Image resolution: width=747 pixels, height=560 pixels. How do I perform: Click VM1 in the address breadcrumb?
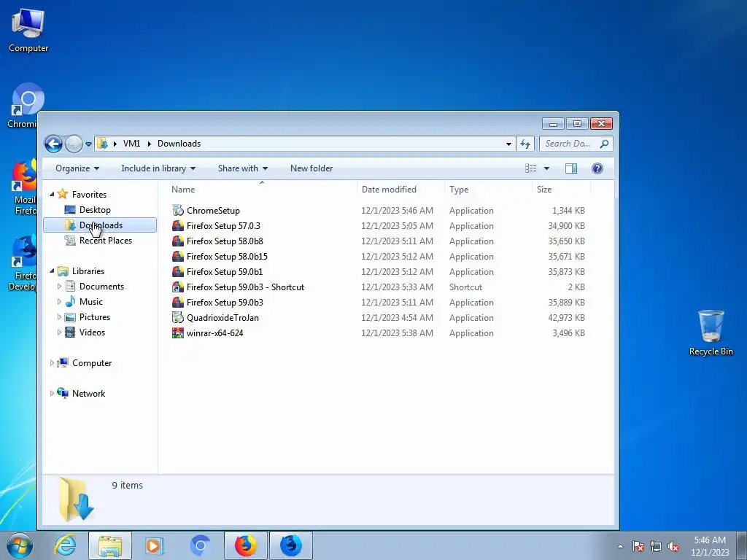point(131,144)
